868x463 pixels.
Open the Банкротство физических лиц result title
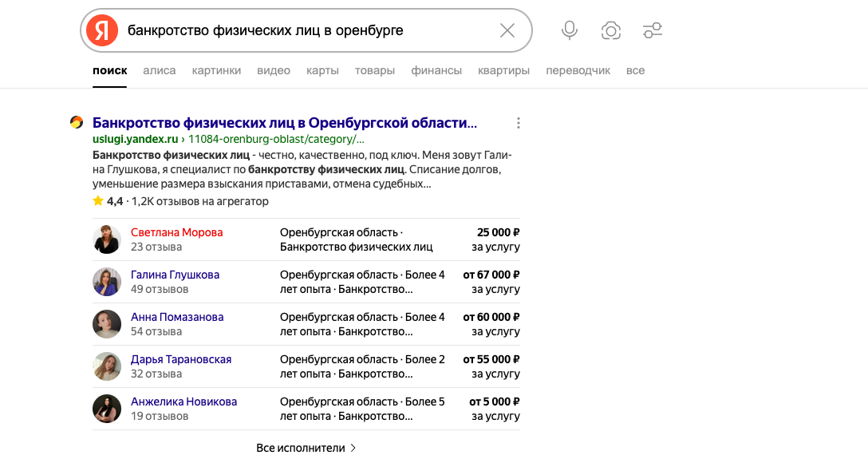(285, 123)
